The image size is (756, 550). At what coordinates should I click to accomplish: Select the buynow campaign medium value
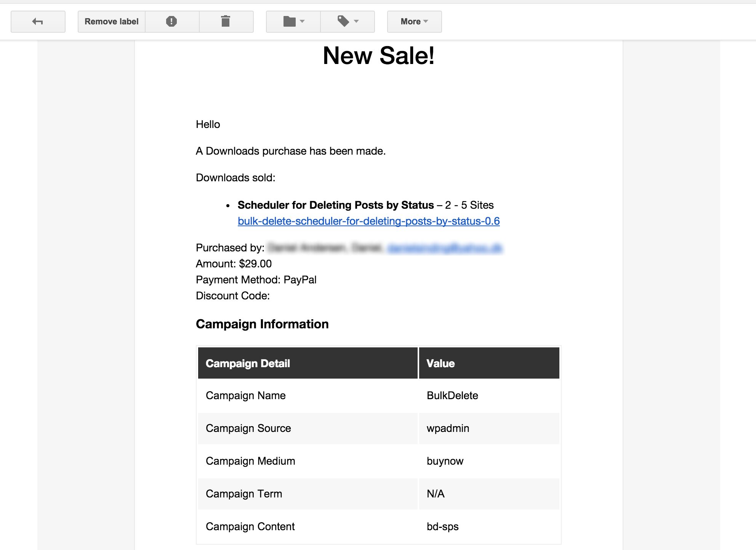coord(445,461)
